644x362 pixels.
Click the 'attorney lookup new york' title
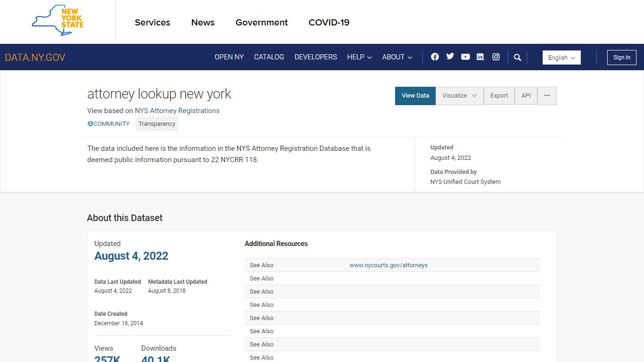pyautogui.click(x=159, y=94)
